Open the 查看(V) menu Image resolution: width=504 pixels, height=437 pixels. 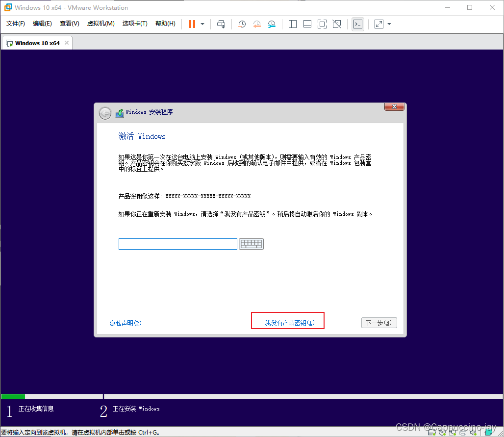(70, 24)
